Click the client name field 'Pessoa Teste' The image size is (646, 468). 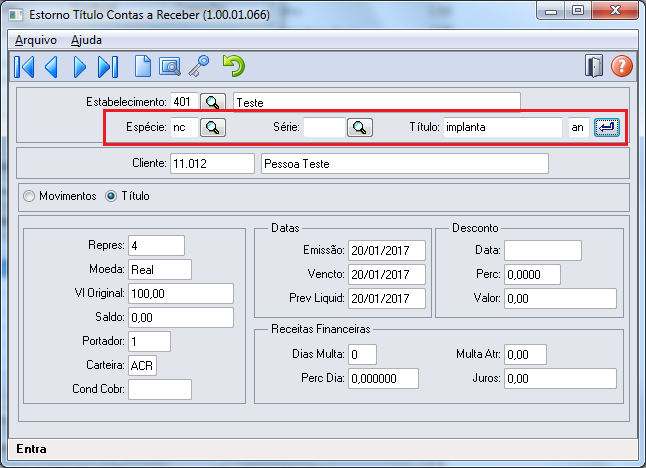click(x=405, y=164)
